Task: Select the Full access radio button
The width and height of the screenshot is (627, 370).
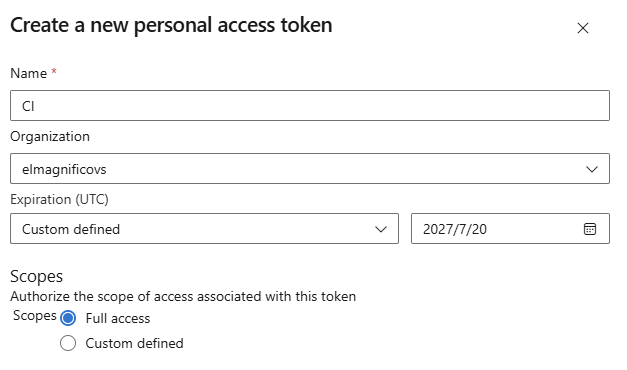Action: coord(68,318)
